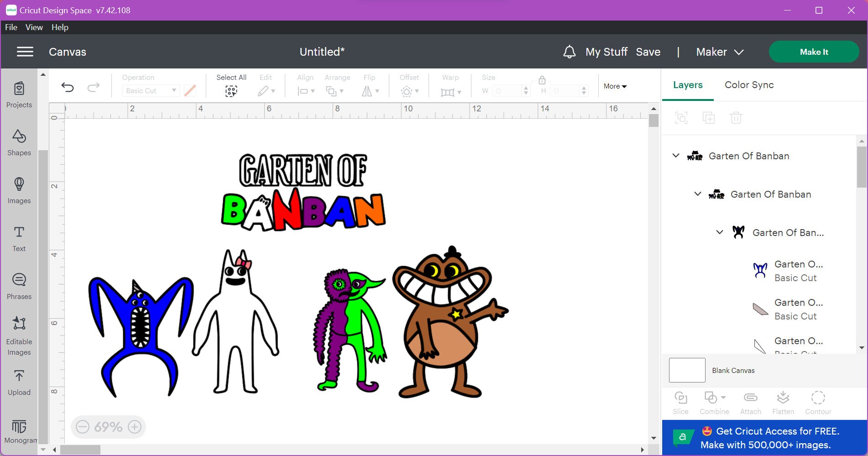Click the 69% zoom level
Screen dimensions: 868x456
108,427
